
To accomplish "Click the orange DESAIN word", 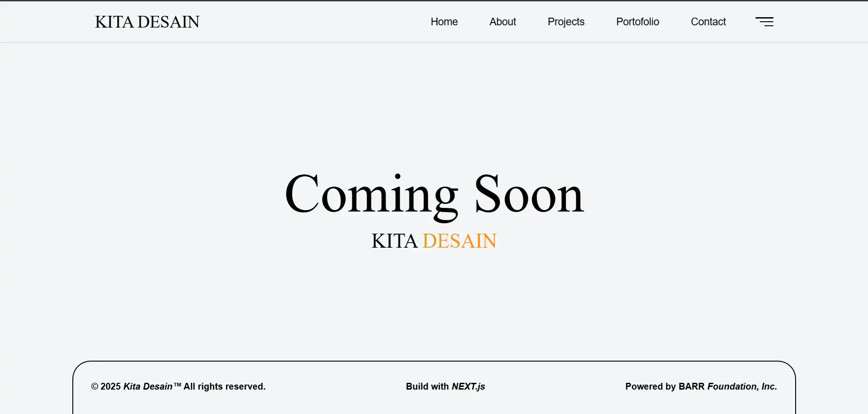I will coord(459,240).
